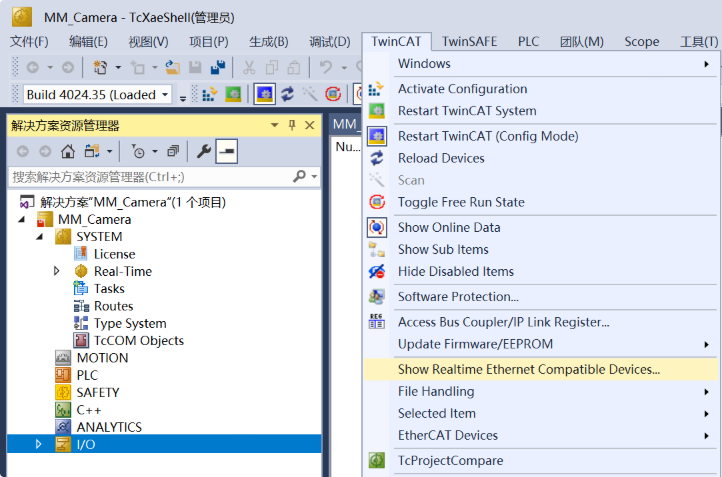Screen dimensions: 722x477
Task: Expand the I/O tree node
Action: tap(39, 444)
